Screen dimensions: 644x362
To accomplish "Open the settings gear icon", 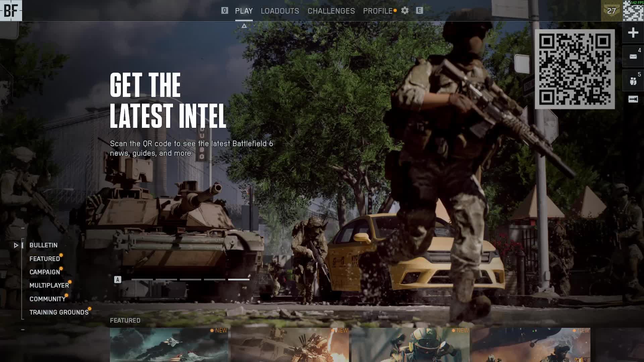I will click(x=405, y=11).
